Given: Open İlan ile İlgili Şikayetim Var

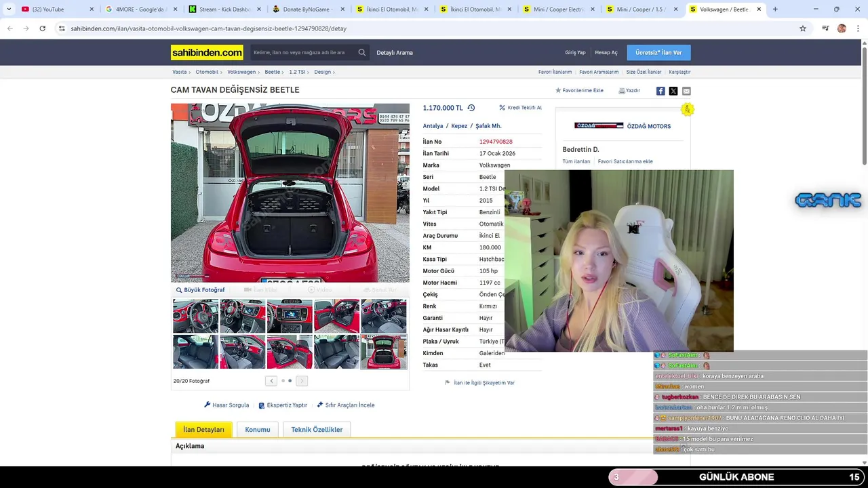Looking at the screenshot, I should (479, 383).
